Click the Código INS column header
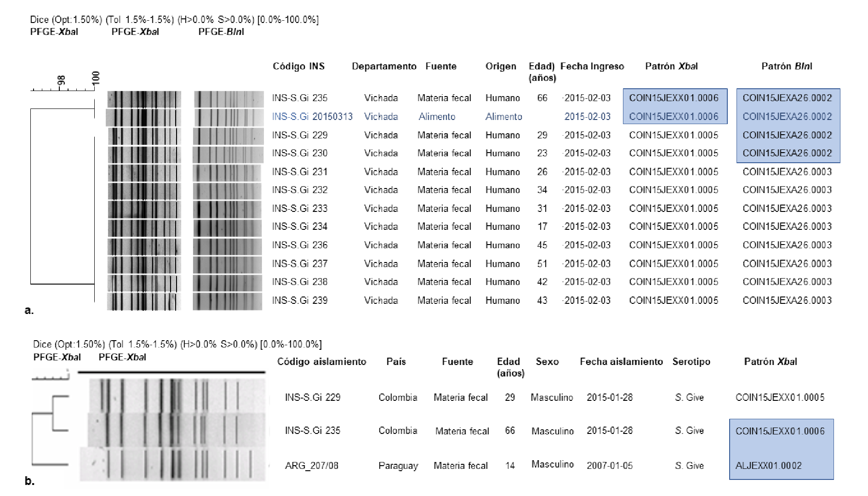Image resolution: width=868 pixels, height=496 pixels. point(298,66)
